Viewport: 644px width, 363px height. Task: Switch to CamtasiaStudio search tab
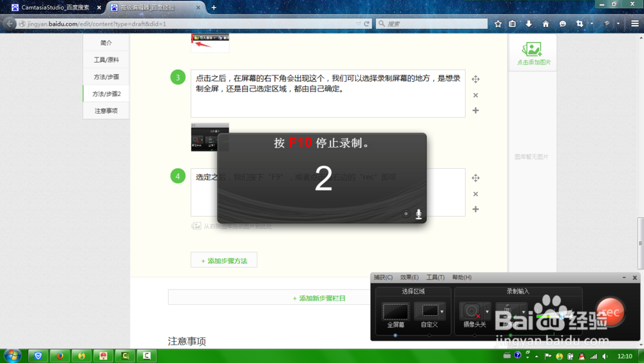click(x=55, y=7)
